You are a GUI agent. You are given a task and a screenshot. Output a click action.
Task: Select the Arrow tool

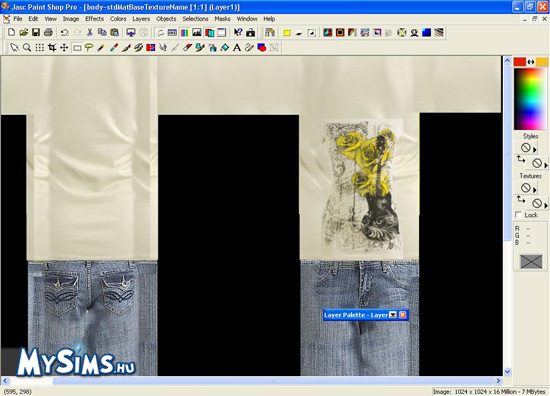pyautogui.click(x=14, y=48)
